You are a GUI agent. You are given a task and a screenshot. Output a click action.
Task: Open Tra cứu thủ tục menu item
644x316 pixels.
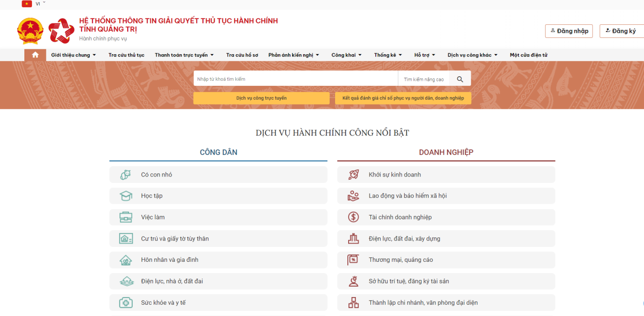pos(126,55)
